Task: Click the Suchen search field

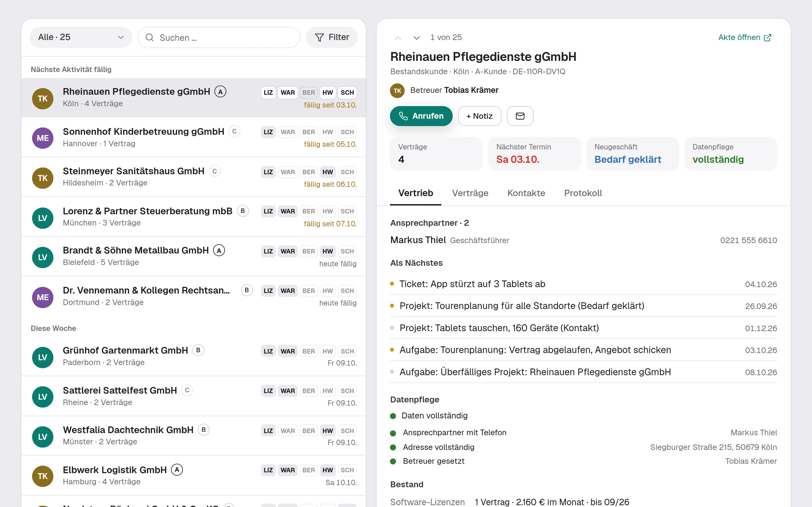Action: (x=219, y=38)
